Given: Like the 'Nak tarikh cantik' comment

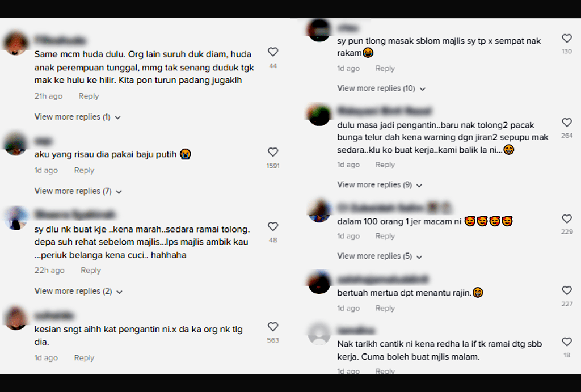Looking at the screenshot, I should pos(567,342).
